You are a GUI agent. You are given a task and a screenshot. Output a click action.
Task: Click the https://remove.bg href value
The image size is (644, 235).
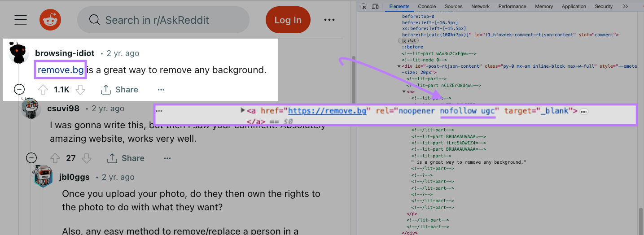pyautogui.click(x=327, y=110)
